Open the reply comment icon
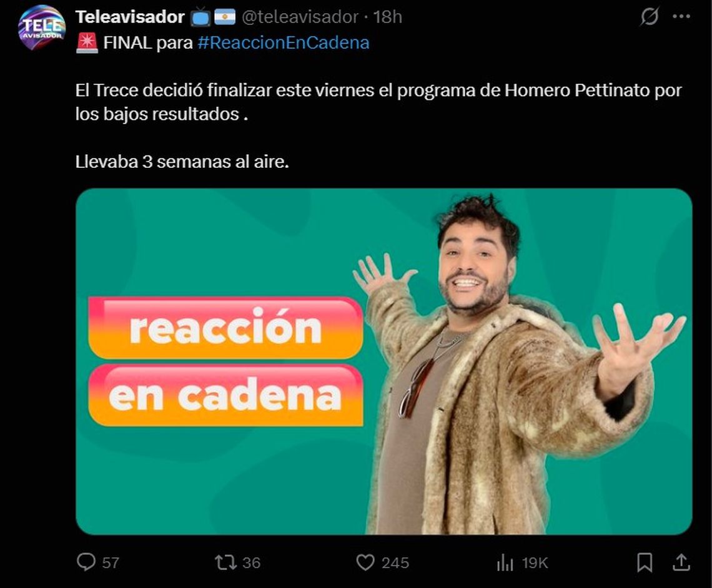The width and height of the screenshot is (712, 588). click(86, 562)
